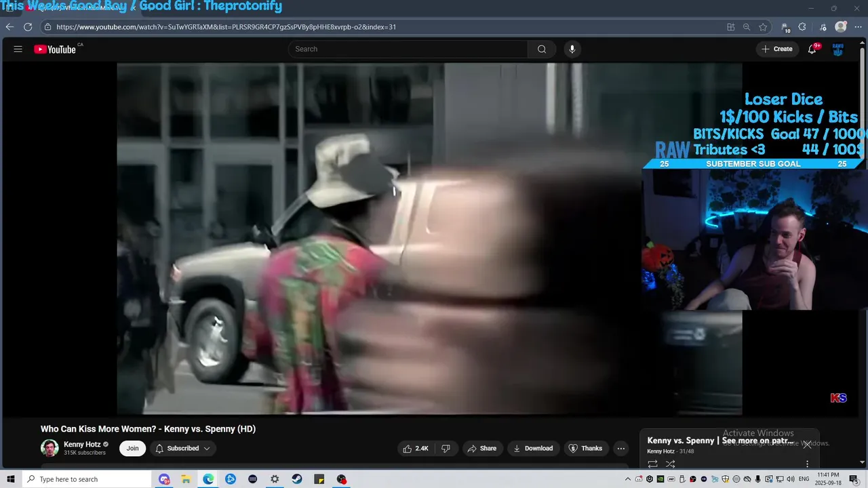Open Settings gear on the taskbar
The height and width of the screenshot is (488, 868).
tap(275, 479)
